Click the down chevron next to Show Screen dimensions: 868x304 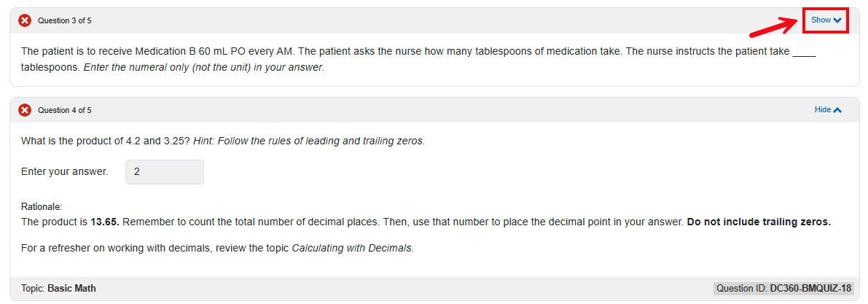[837, 20]
